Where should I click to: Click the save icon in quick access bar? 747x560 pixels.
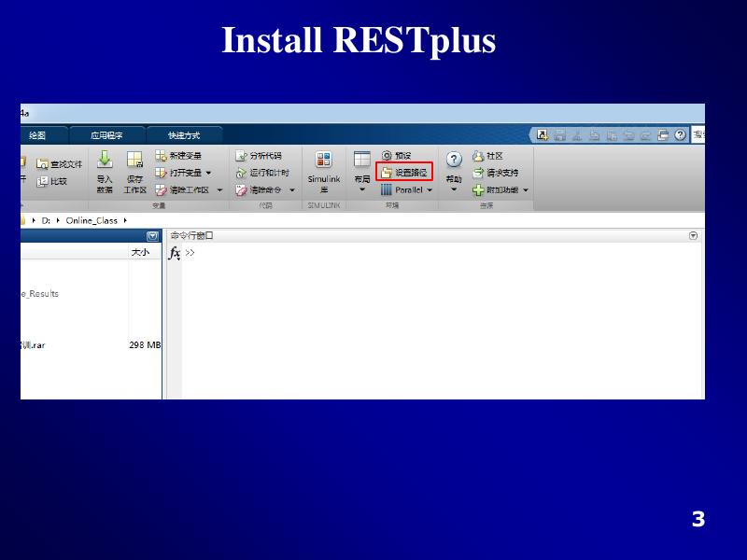coord(559,135)
